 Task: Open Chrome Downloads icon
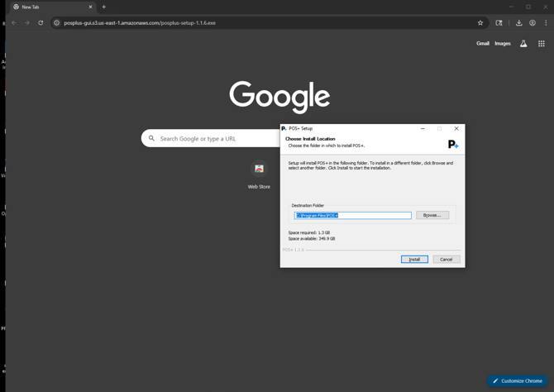[x=518, y=23]
